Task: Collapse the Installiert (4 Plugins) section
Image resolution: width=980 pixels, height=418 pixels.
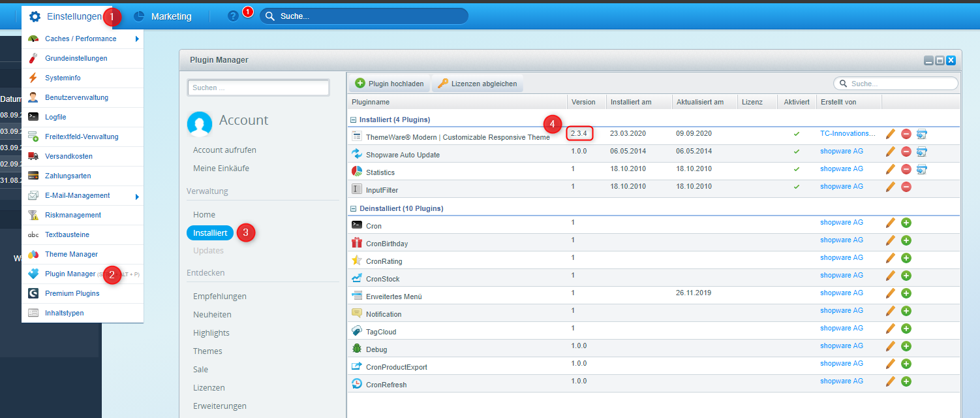Action: click(x=354, y=120)
